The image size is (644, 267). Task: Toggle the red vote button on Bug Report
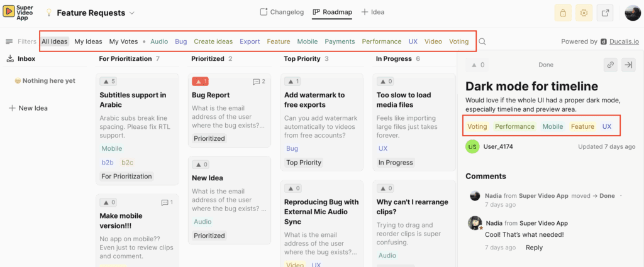[200, 82]
